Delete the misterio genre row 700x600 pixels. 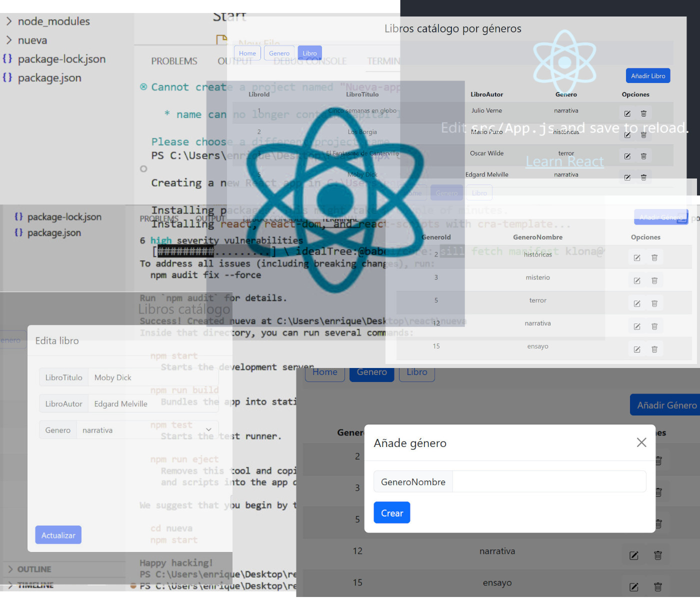click(654, 280)
